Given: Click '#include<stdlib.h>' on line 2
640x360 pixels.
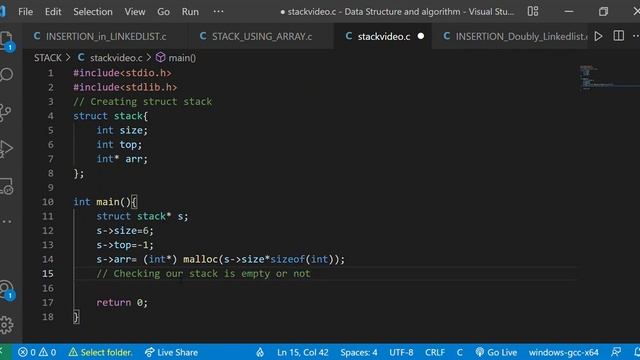Looking at the screenshot, I should tap(125, 87).
